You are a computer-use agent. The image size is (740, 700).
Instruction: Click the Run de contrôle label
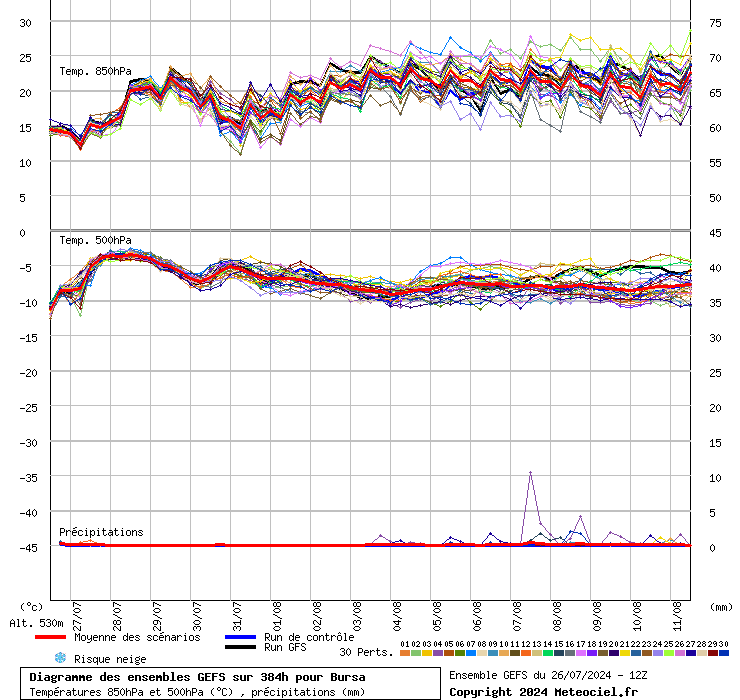(x=309, y=637)
